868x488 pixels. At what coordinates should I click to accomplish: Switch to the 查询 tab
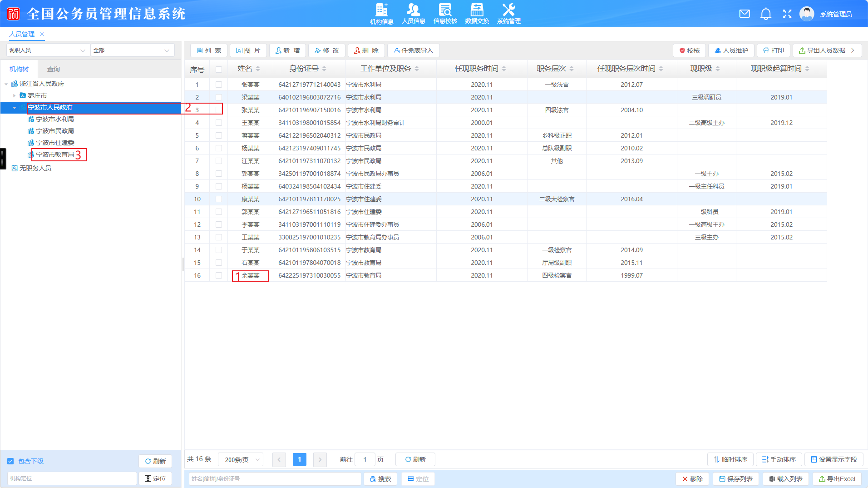(54, 69)
